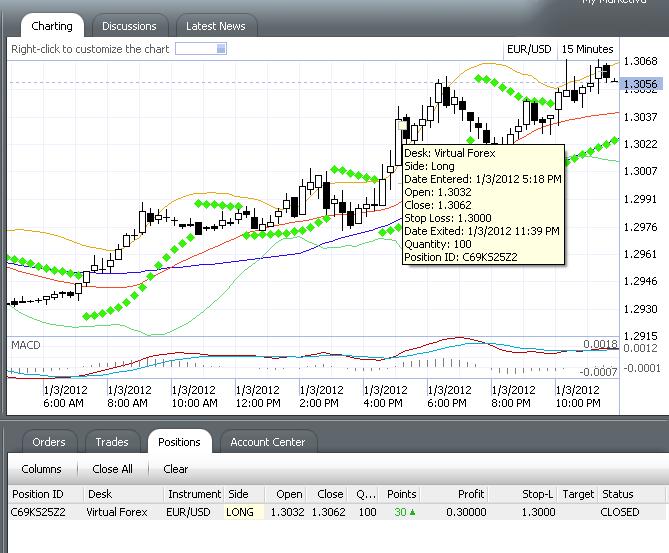Open the Trades tab
This screenshot has width=669, height=553.
[112, 442]
